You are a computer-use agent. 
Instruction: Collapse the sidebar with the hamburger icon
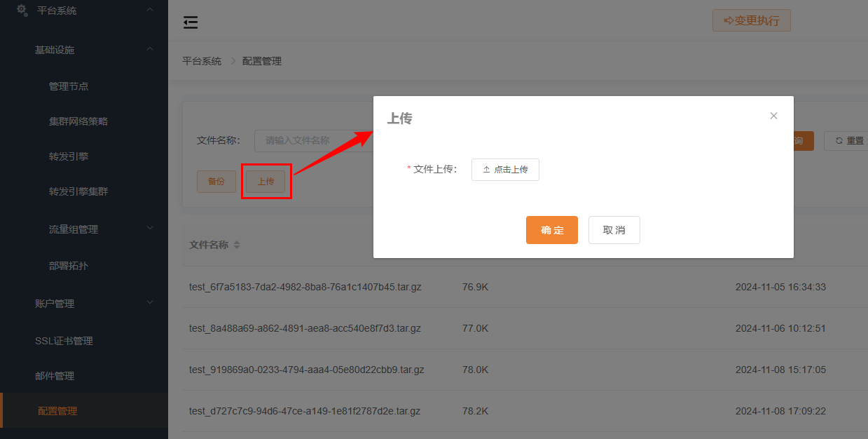[x=191, y=22]
